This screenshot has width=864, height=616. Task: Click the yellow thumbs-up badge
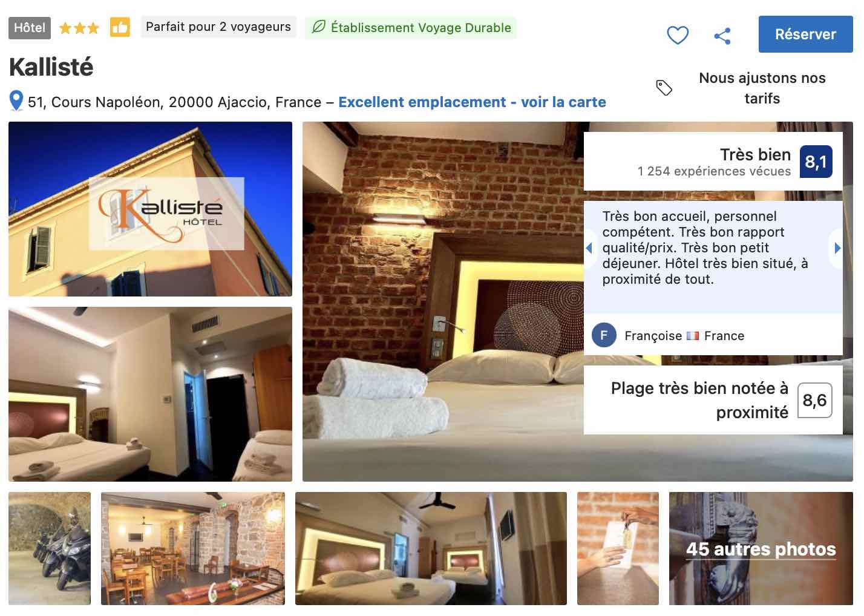click(x=120, y=27)
